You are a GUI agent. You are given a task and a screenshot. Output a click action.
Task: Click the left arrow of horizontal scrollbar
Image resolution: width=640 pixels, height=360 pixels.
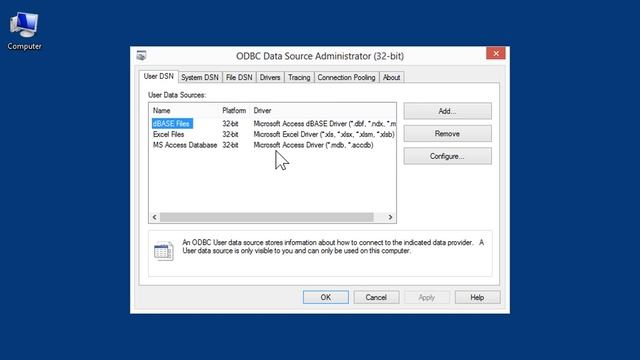click(x=154, y=217)
